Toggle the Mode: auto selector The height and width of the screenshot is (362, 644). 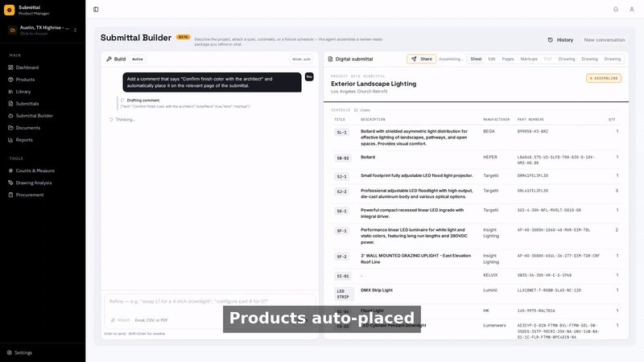(301, 59)
